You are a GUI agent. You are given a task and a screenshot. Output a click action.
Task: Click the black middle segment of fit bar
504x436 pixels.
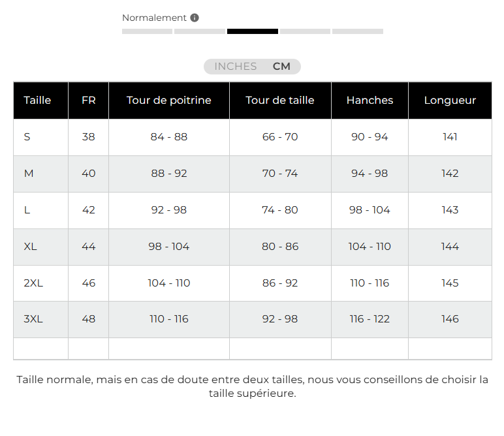click(252, 31)
